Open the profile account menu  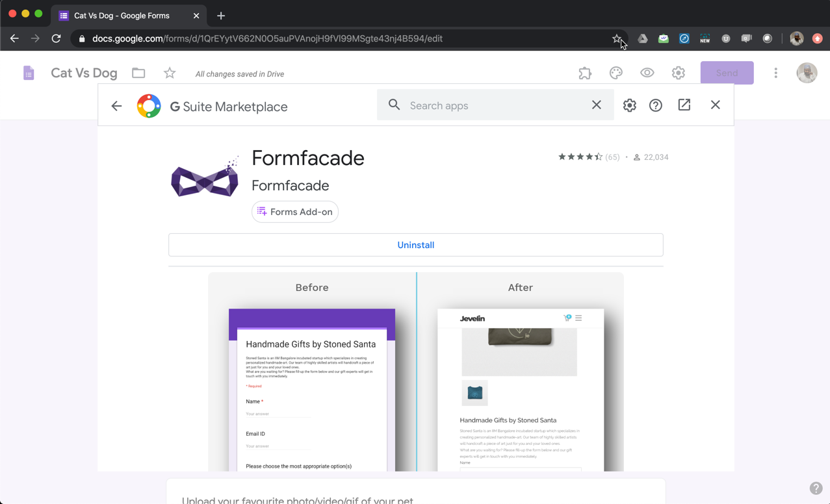click(807, 73)
